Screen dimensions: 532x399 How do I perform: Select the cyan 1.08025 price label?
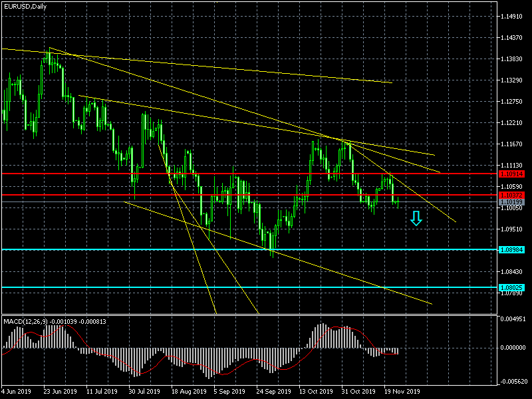[x=511, y=288]
